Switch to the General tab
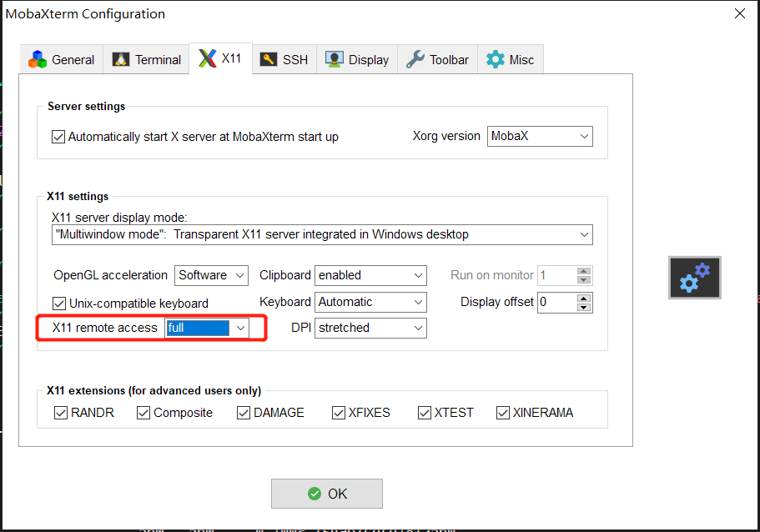Viewport: 760px width, 532px height. pyautogui.click(x=61, y=59)
